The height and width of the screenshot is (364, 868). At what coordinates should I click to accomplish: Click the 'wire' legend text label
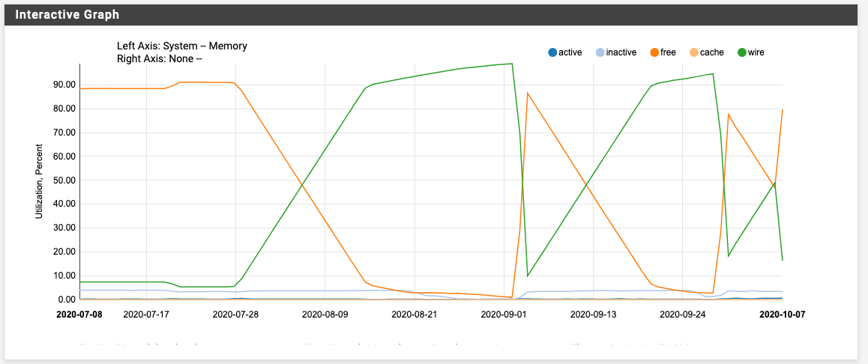click(756, 52)
